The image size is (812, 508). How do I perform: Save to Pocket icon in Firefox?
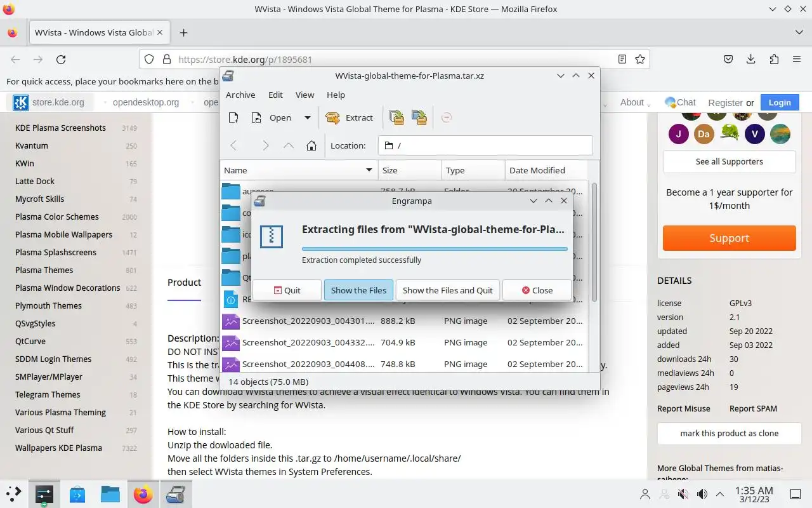pyautogui.click(x=728, y=59)
